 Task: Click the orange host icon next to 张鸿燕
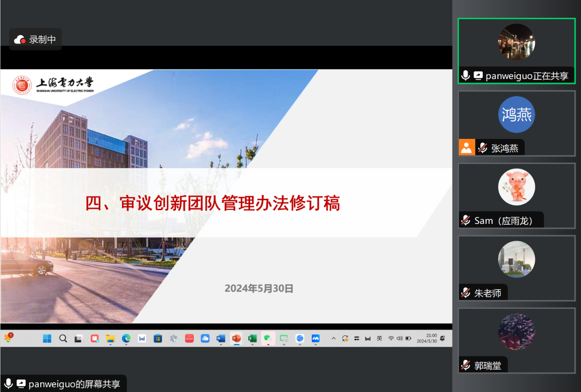click(466, 148)
